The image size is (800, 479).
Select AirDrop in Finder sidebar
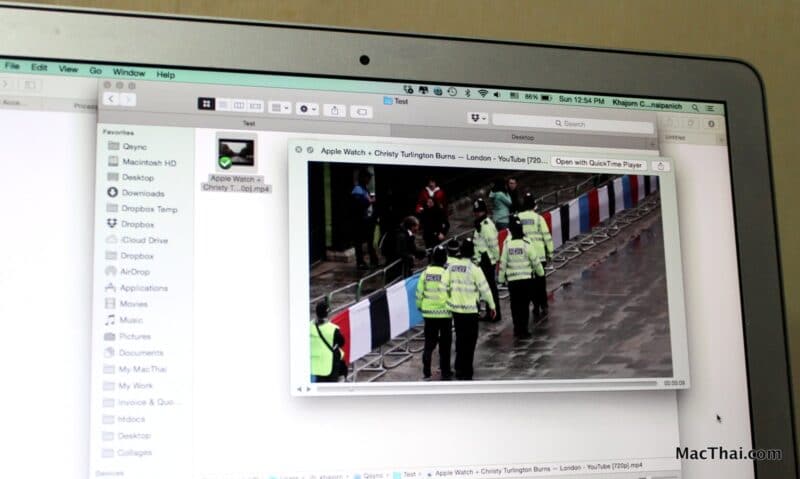[x=136, y=271]
